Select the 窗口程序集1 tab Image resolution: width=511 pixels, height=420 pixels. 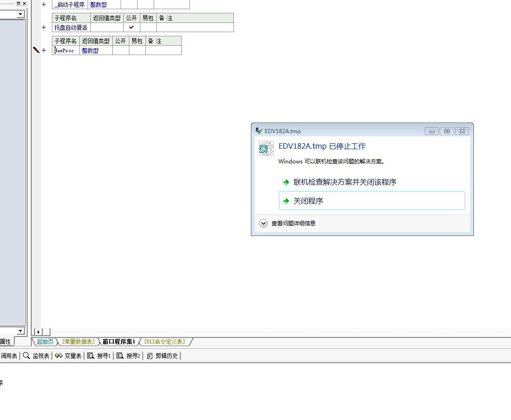tap(119, 342)
